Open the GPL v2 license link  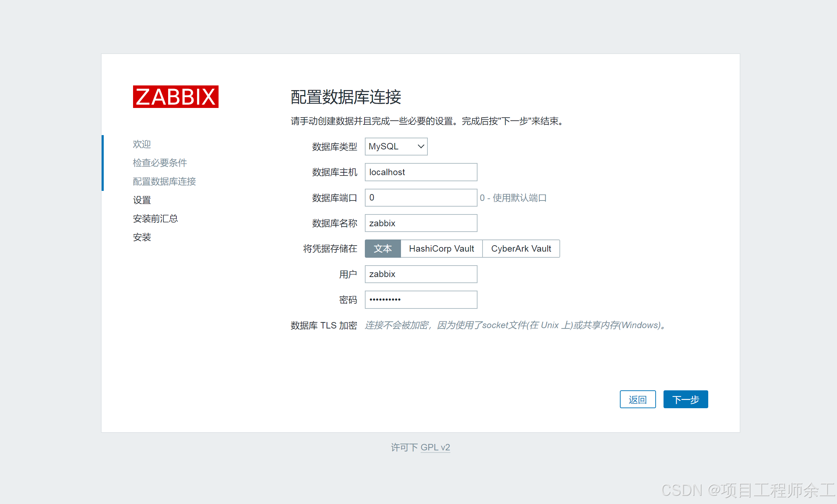pos(435,447)
